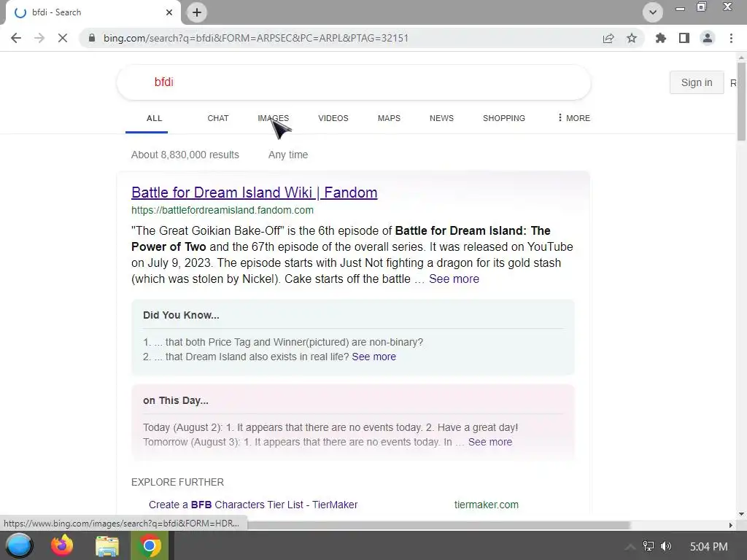Click the vertical page scrollbar
747x560 pixels.
point(741,101)
